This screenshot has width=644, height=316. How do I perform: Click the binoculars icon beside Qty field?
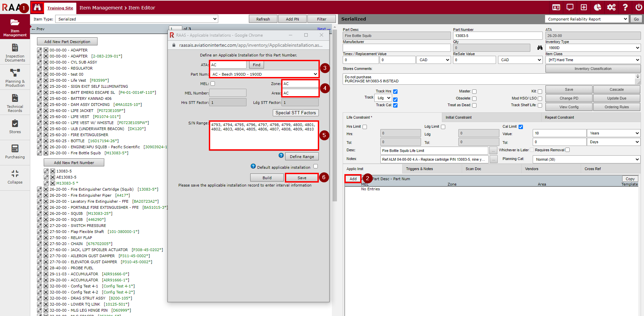(540, 48)
